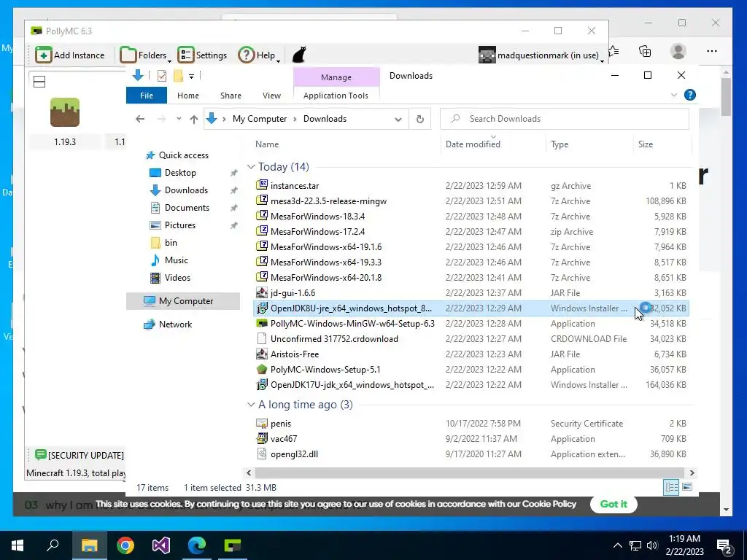
Task: Expand the Explorer ribbon chevron
Action: 673,95
